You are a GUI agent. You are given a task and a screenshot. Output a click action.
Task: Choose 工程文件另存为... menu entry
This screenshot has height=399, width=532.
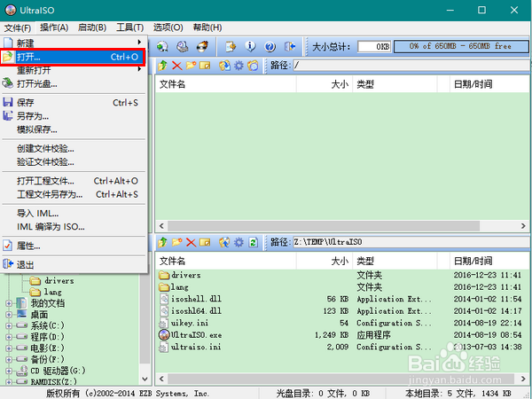74,194
